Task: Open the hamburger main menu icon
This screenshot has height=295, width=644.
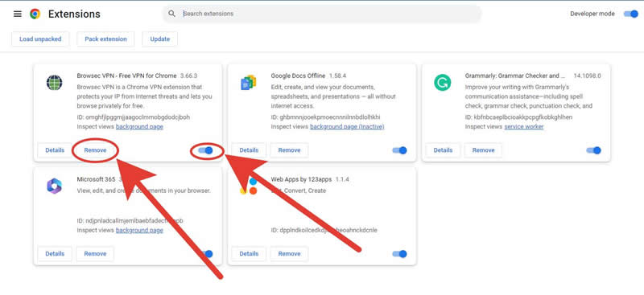Action: [17, 14]
